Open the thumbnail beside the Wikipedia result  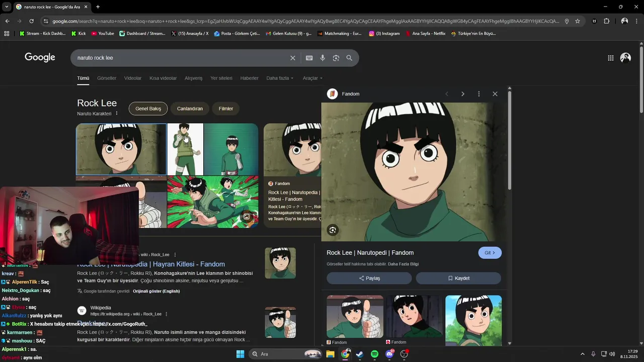280,322
